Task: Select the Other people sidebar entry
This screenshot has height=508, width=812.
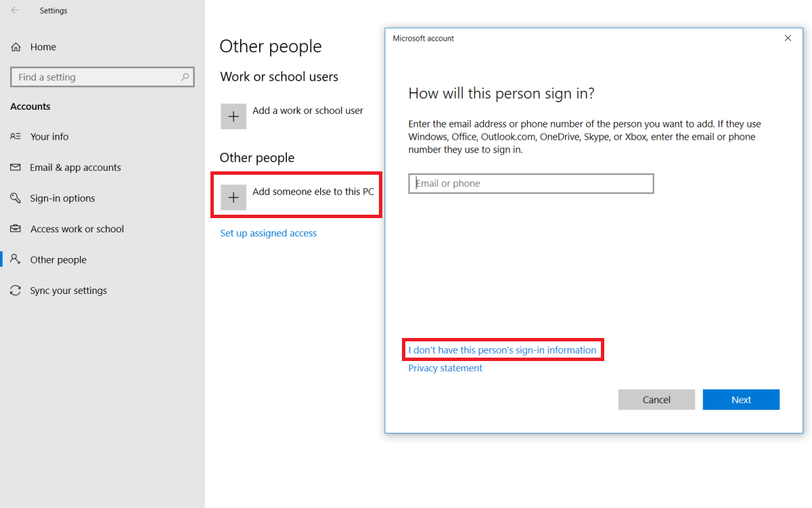Action: (x=58, y=259)
